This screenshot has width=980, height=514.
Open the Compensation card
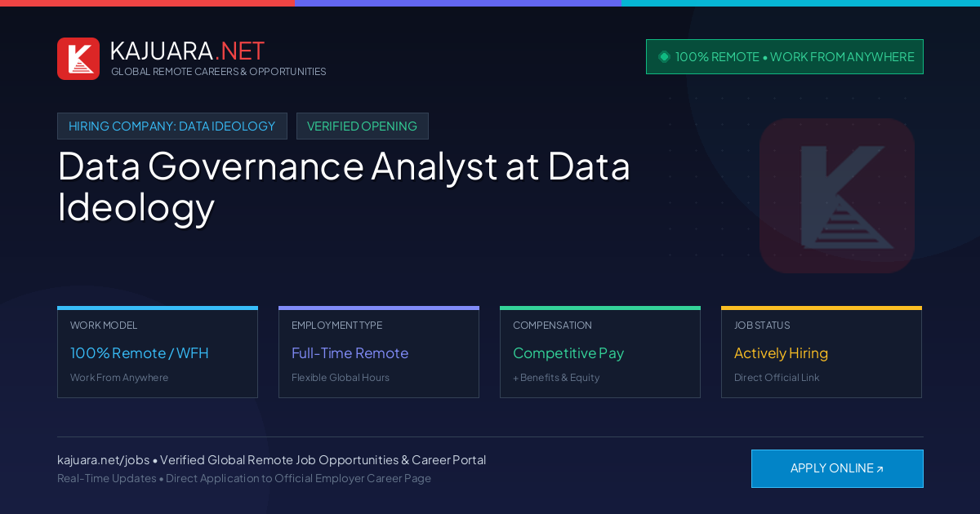tap(600, 352)
